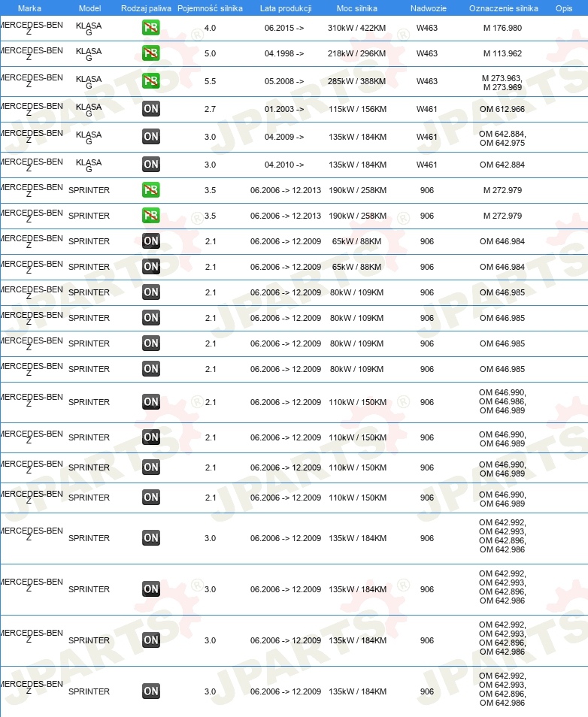
Task: Click the 2.7 engine capacity cell
Action: [210, 109]
